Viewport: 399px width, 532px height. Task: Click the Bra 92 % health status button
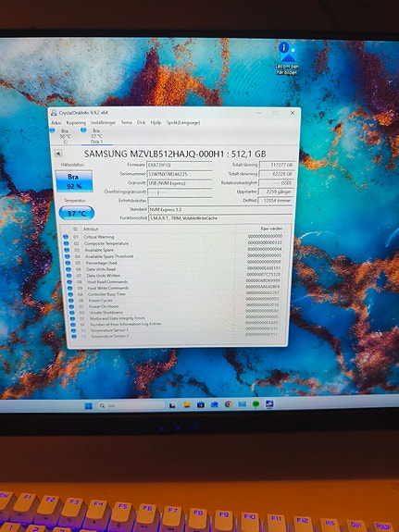point(74,181)
